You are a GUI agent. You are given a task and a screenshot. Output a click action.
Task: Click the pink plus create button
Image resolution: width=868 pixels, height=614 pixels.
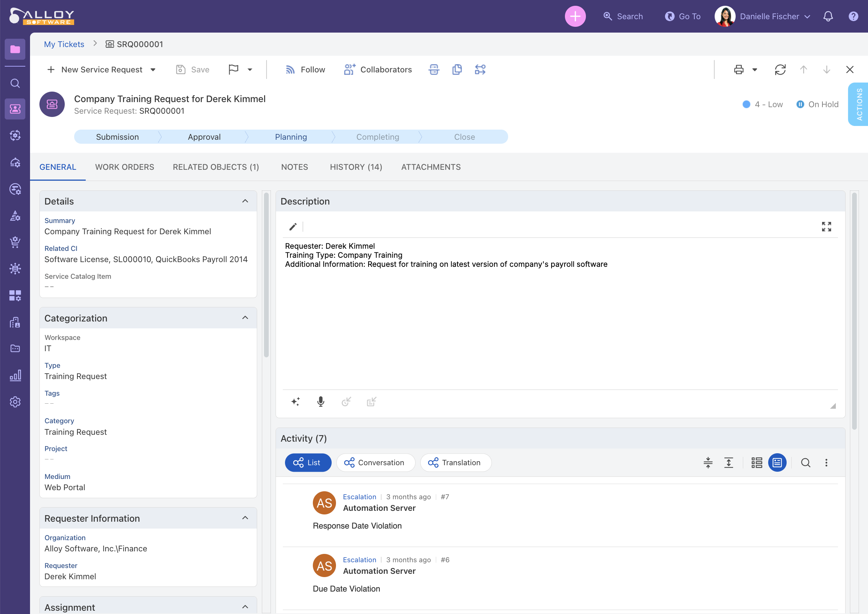pyautogui.click(x=575, y=16)
